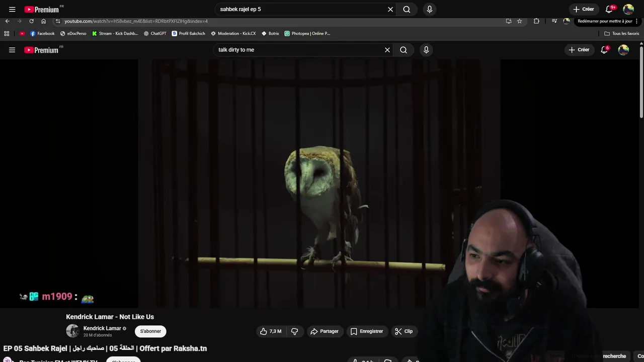
Task: Go forward with the browser forward arrow
Action: 19,21
